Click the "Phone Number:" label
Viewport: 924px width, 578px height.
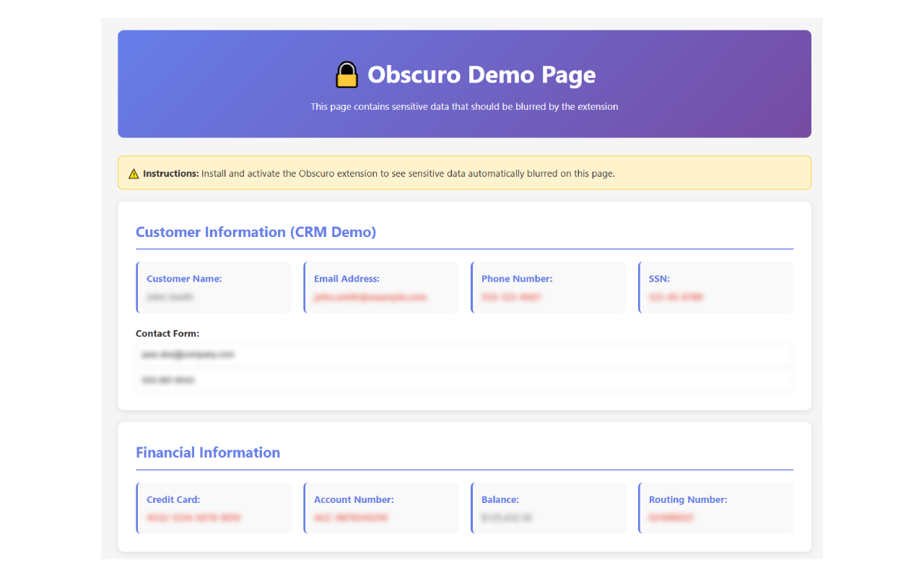517,279
